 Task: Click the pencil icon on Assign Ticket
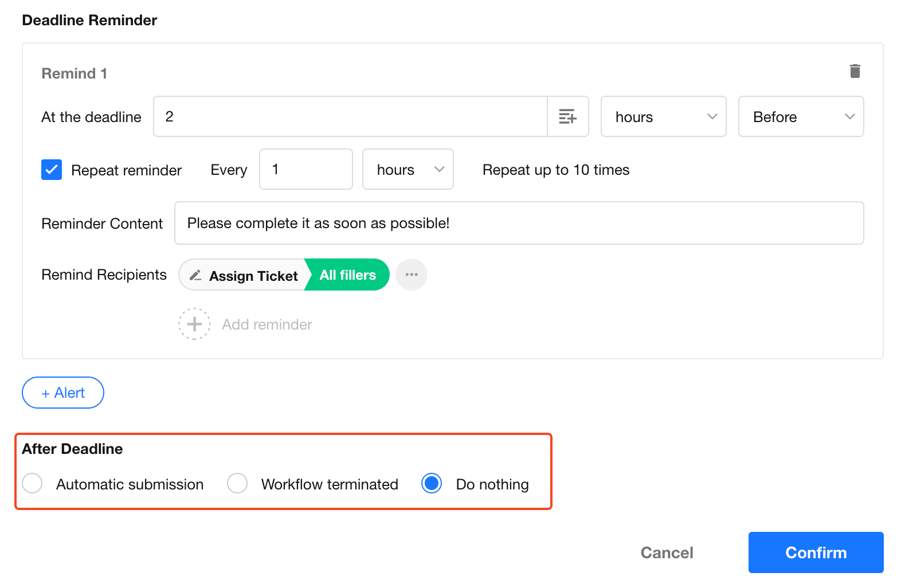195,276
